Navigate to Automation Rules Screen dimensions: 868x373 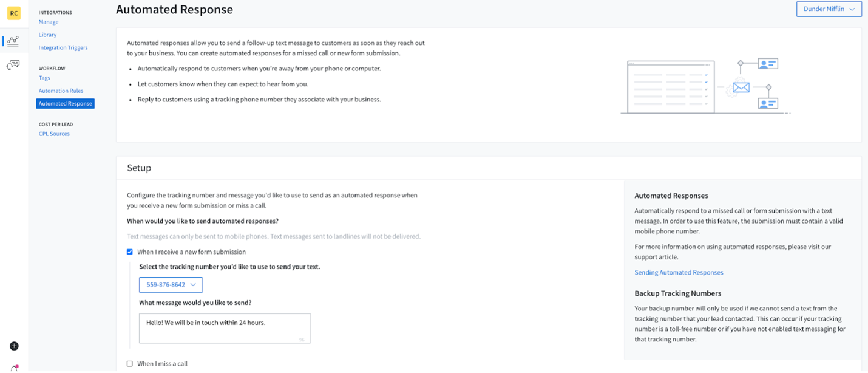pos(62,91)
